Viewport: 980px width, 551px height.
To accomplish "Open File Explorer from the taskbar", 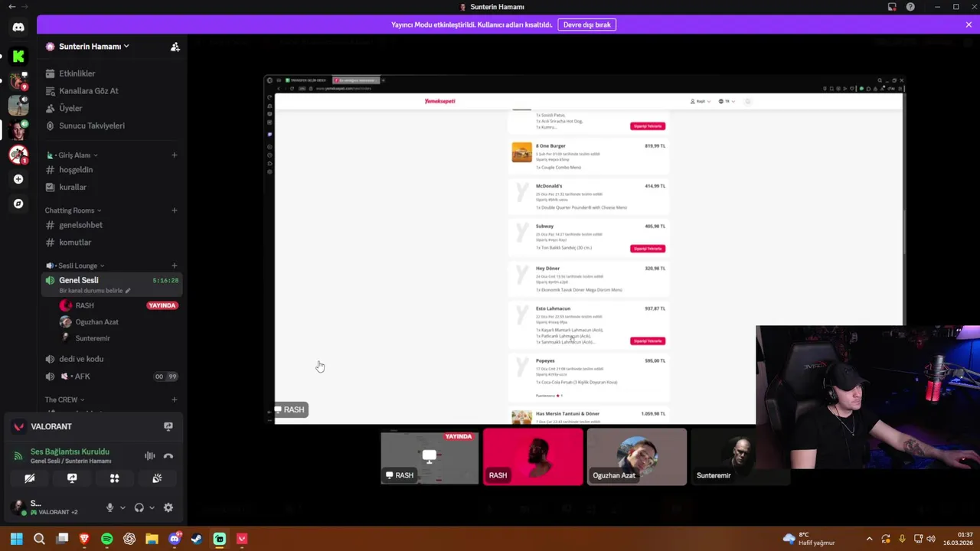I will coord(152,539).
